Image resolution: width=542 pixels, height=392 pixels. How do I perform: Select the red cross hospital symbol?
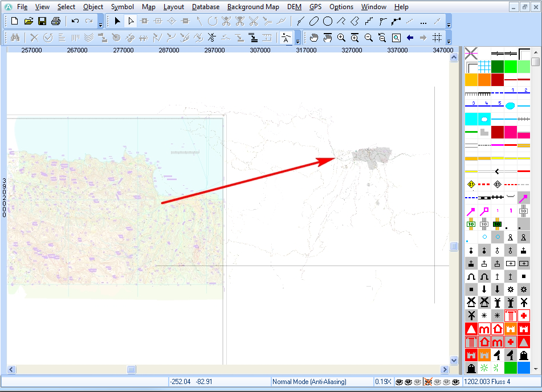tap(524, 316)
